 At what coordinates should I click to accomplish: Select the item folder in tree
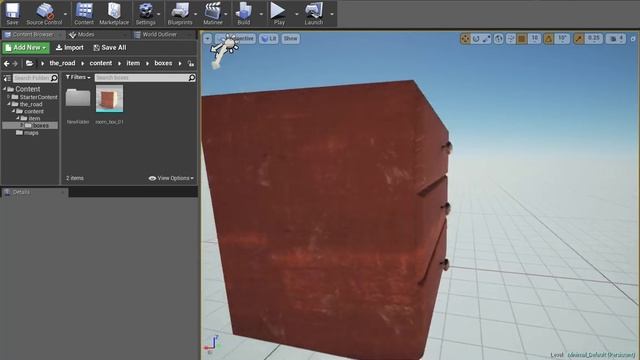(34, 118)
